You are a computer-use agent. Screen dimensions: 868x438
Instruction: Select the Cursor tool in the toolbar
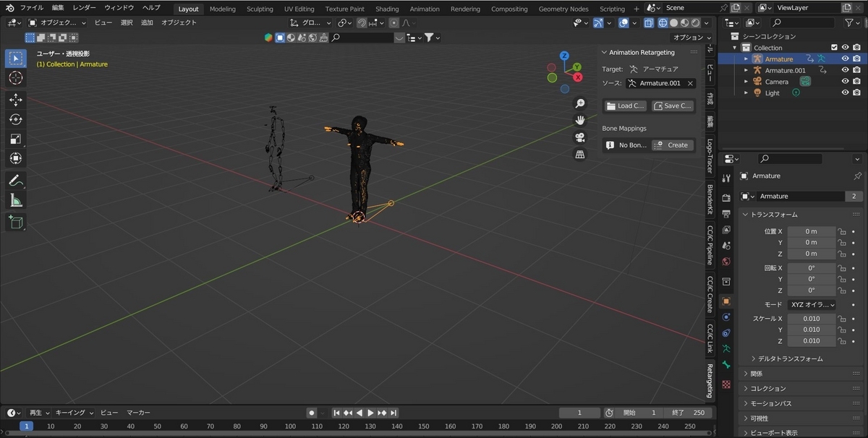click(x=15, y=77)
